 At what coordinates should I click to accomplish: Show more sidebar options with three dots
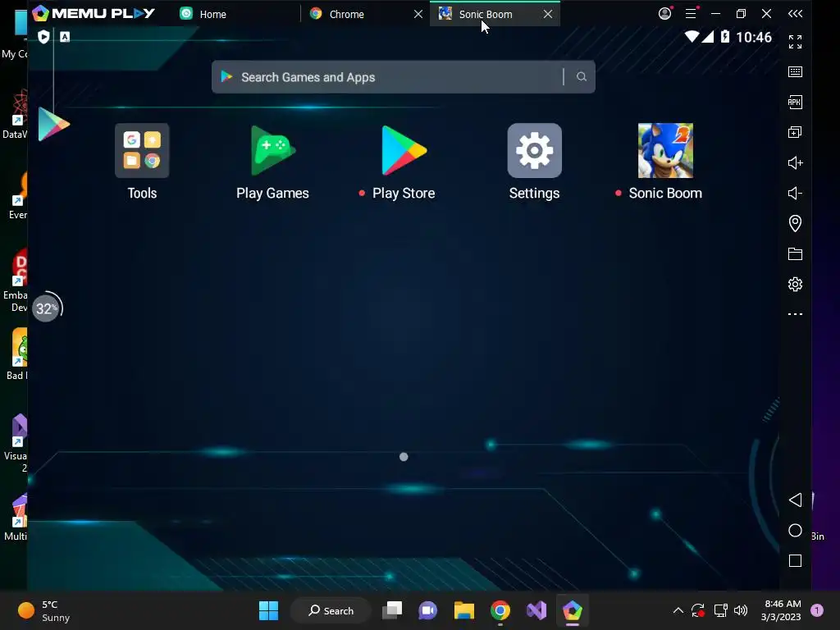795,314
